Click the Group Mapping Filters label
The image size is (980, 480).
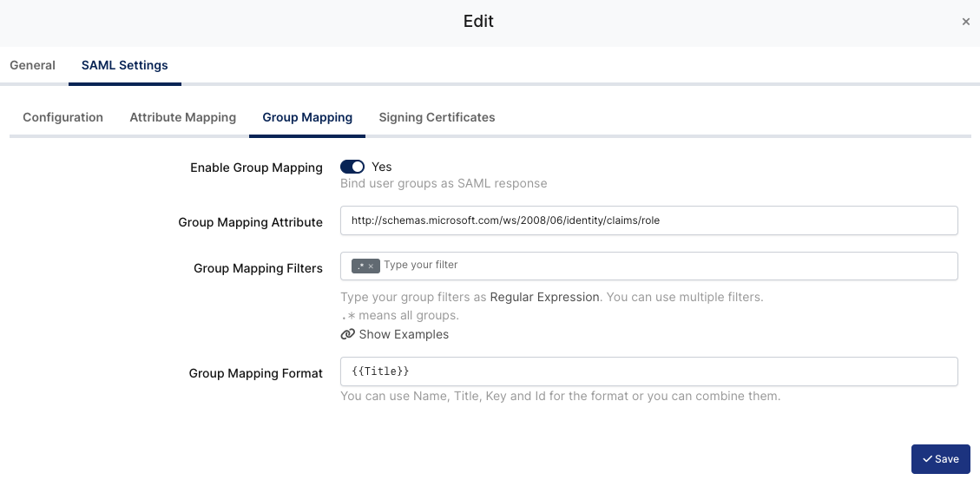(258, 268)
